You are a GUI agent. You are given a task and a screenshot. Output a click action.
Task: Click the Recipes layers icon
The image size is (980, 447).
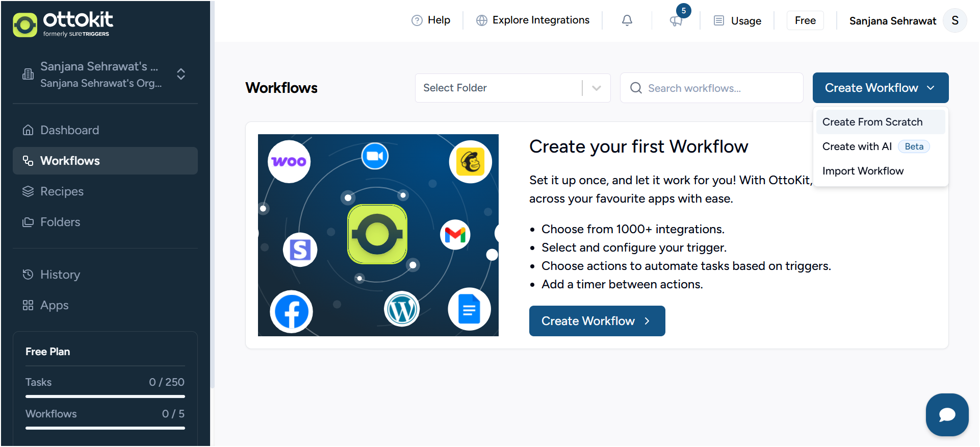coord(28,191)
